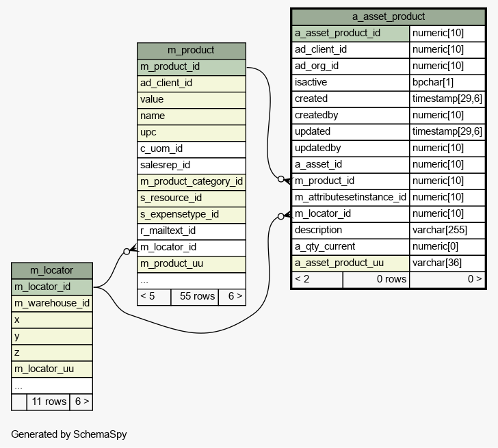Click crow's foot connector at a_asset_product m_product_id
This screenshot has height=448, width=498.
click(x=285, y=180)
